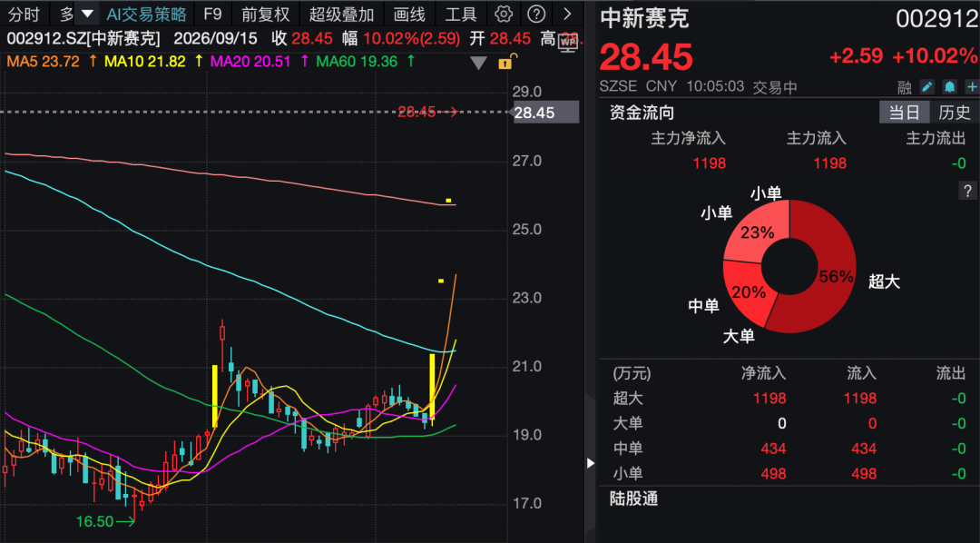The image size is (980, 543).
Task: Click the 资金流向 section title
Action: click(x=642, y=114)
